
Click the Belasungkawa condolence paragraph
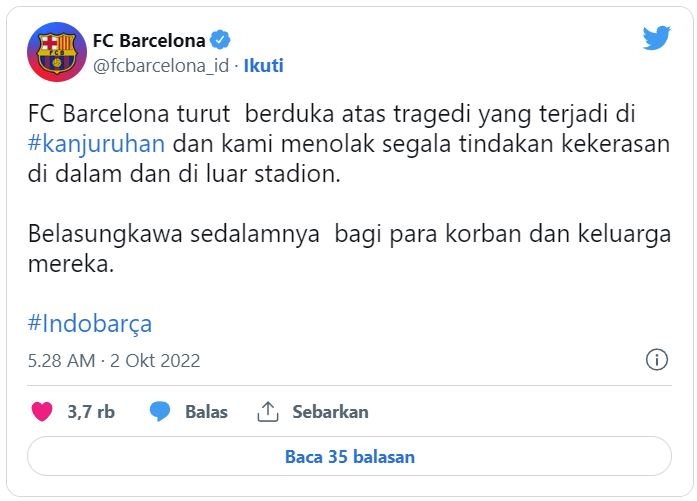(x=349, y=248)
